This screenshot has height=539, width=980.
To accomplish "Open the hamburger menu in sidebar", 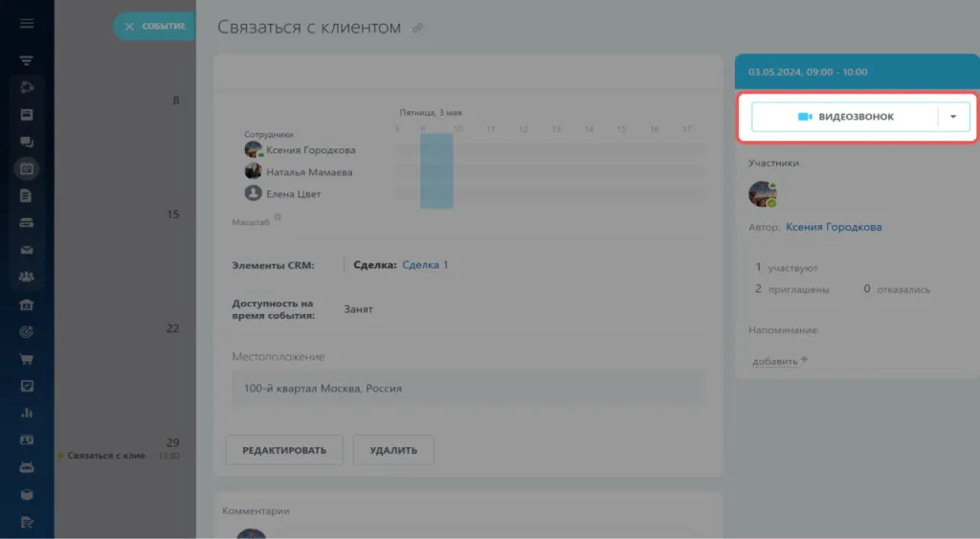I will point(26,24).
